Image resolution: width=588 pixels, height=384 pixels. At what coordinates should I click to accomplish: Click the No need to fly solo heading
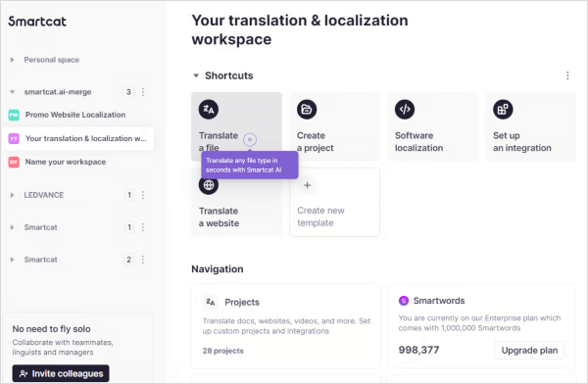click(x=51, y=329)
